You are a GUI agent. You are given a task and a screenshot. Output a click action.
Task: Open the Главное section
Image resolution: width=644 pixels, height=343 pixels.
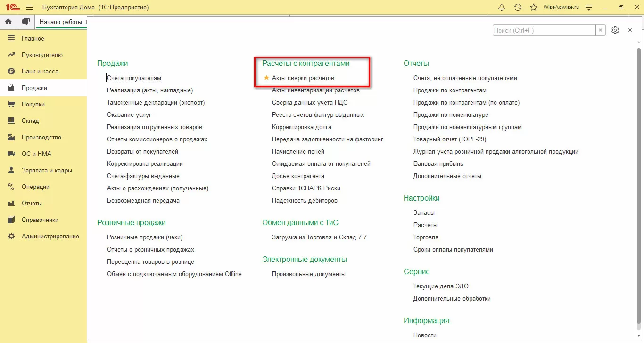tap(43, 38)
